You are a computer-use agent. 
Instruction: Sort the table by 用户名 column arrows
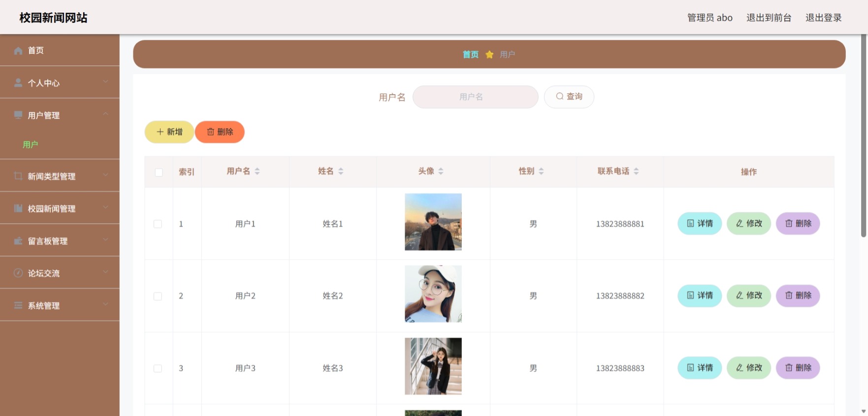click(257, 171)
